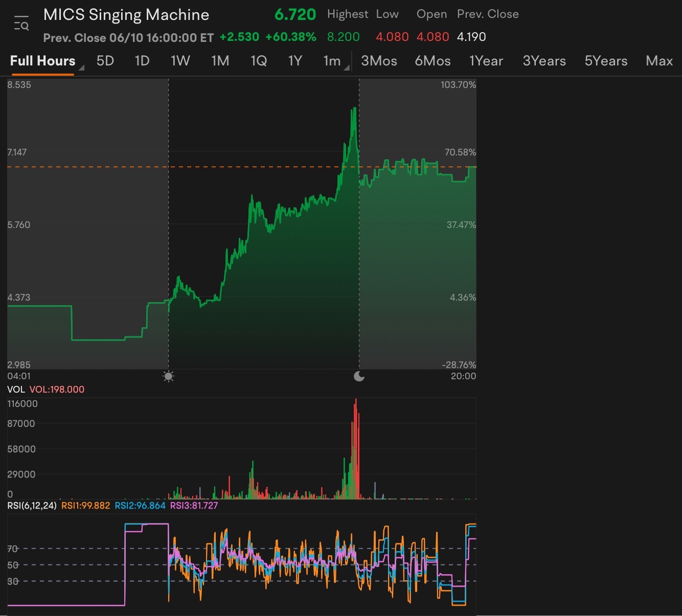
Task: Click the RSI3:81.727 value
Action: (x=194, y=506)
